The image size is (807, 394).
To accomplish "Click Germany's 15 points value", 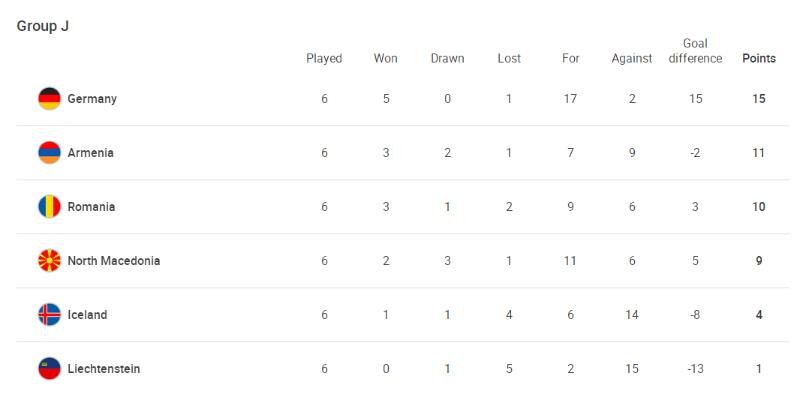I will (759, 99).
